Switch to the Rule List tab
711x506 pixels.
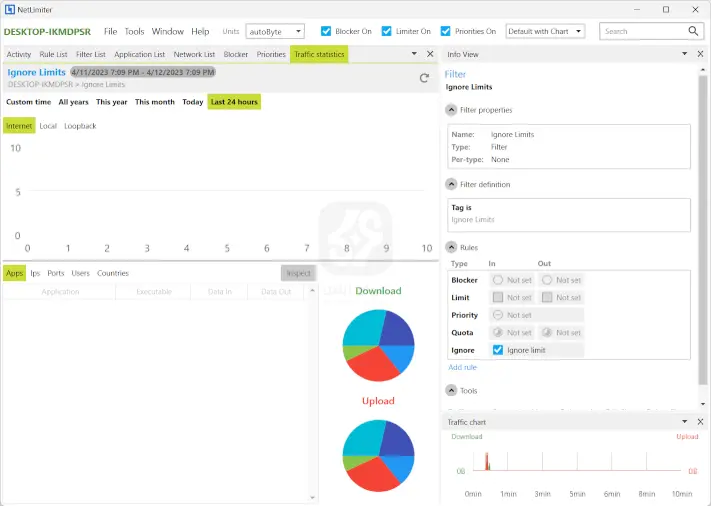point(53,54)
